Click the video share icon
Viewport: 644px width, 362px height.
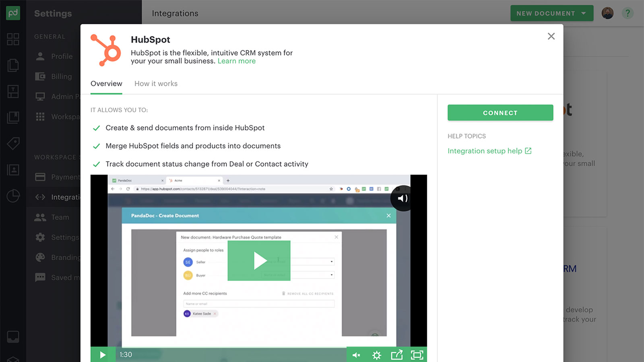396,355
